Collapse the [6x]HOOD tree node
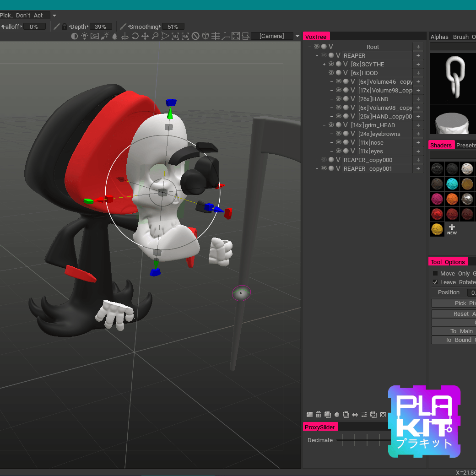 pos(324,73)
